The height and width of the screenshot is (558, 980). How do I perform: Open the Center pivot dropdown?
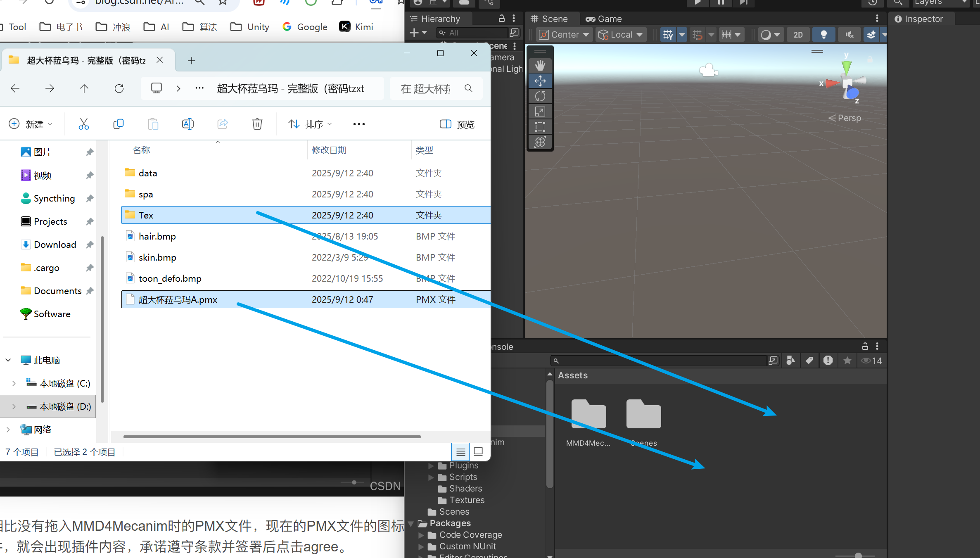[565, 35]
